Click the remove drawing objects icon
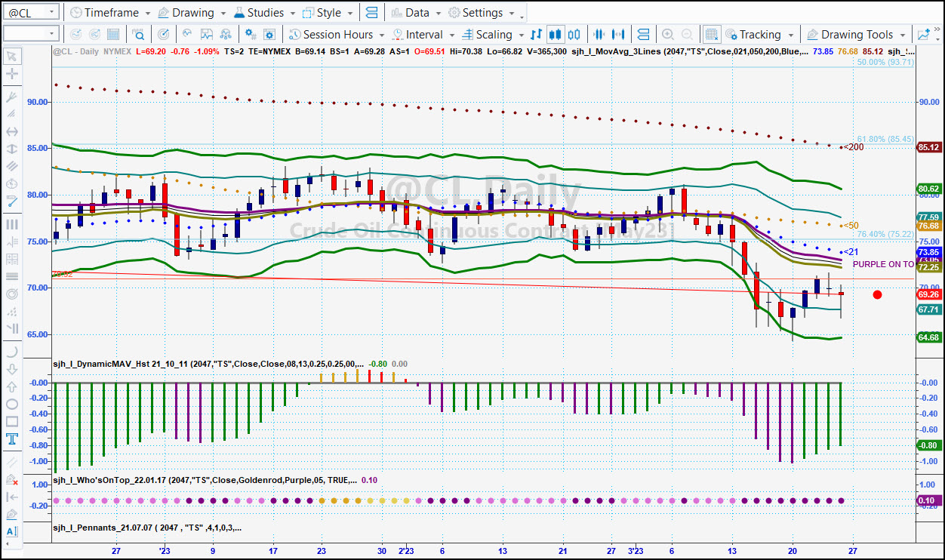Viewport: 945px width, 560px height. tap(12, 479)
